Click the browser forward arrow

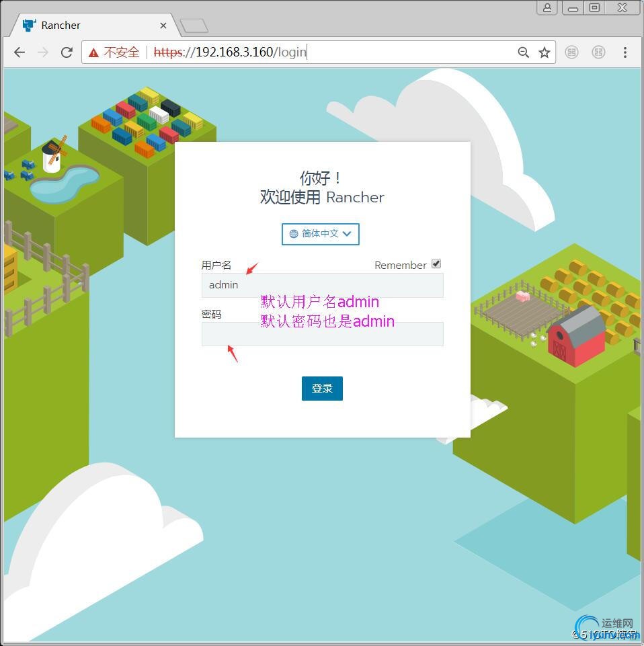[43, 52]
